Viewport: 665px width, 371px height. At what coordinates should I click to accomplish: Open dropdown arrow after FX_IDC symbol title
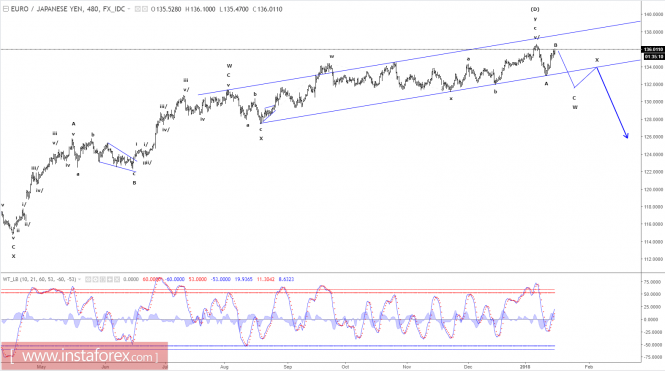click(x=129, y=9)
